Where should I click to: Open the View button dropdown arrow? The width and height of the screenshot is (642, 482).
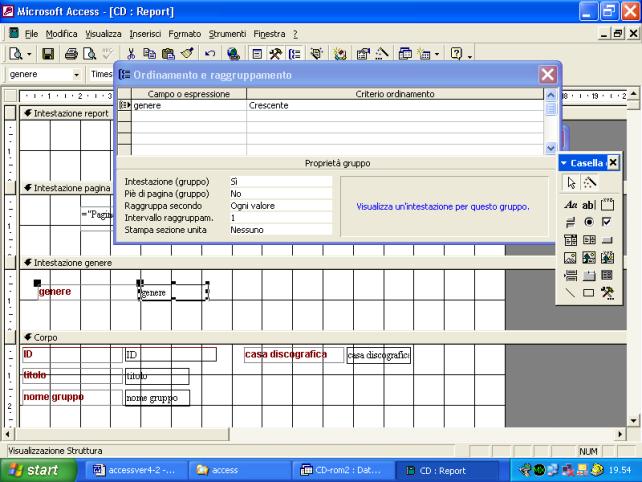click(29, 54)
